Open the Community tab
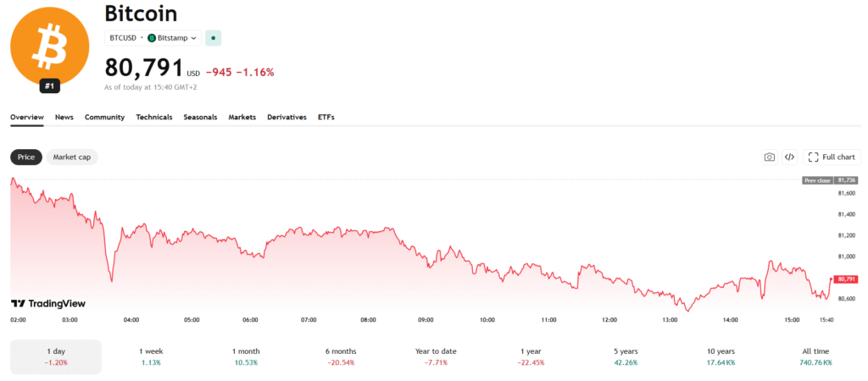The width and height of the screenshot is (868, 381). tap(104, 117)
